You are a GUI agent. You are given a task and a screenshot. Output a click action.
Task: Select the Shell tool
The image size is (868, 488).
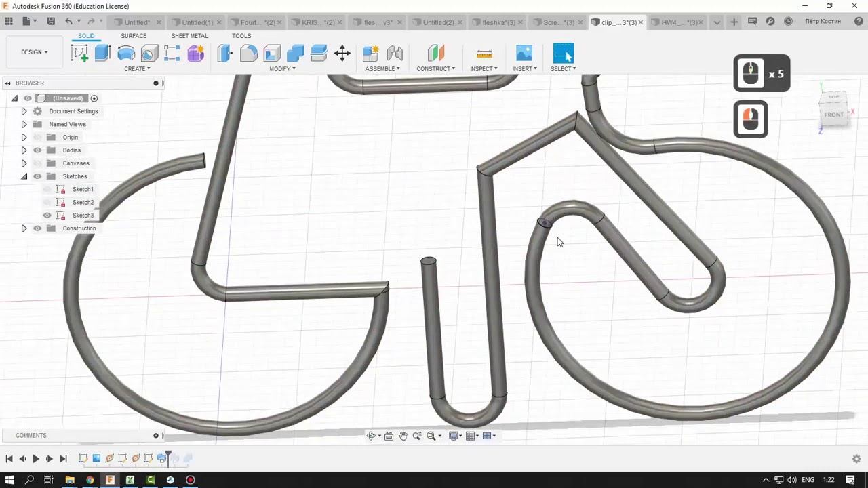[272, 53]
